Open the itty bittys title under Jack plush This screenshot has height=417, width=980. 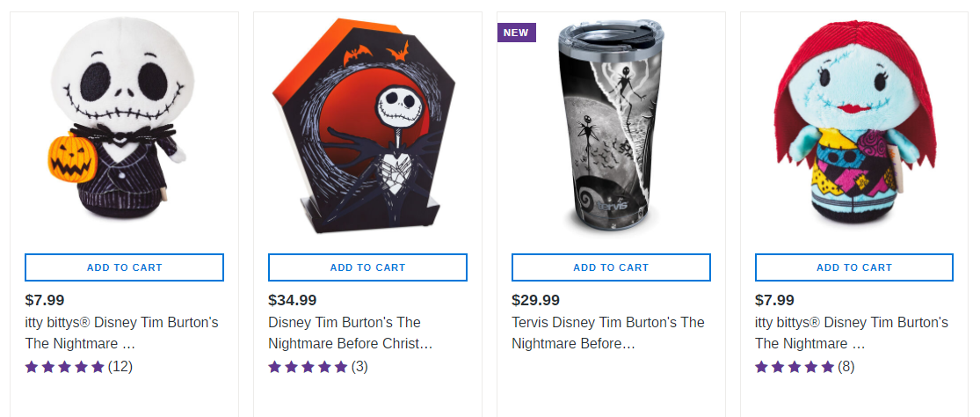click(x=121, y=333)
